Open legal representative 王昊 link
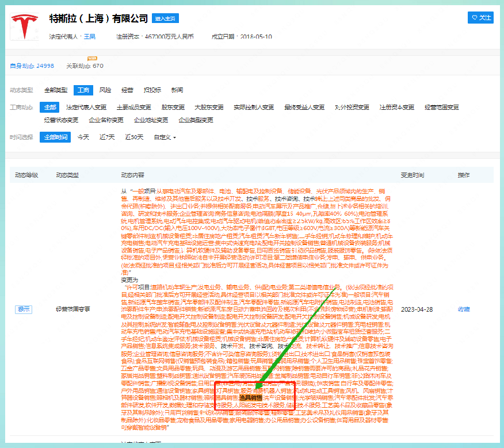The width and height of the screenshot is (504, 448). point(90,37)
